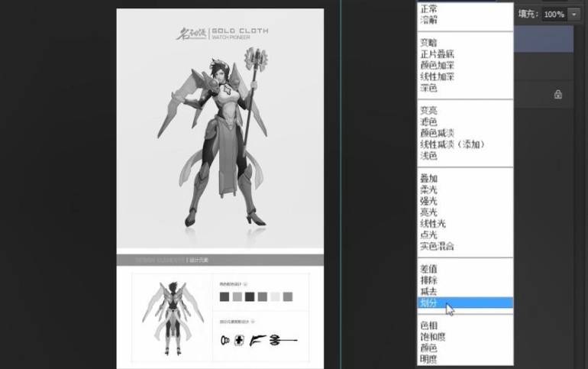The width and height of the screenshot is (588, 369).
Task: Click the layer lock icon
Action: (558, 94)
